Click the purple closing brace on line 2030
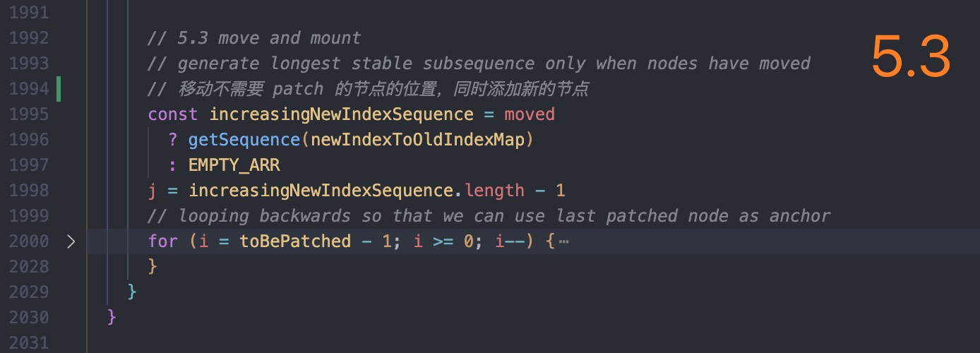The image size is (980, 353). pyautogui.click(x=112, y=318)
